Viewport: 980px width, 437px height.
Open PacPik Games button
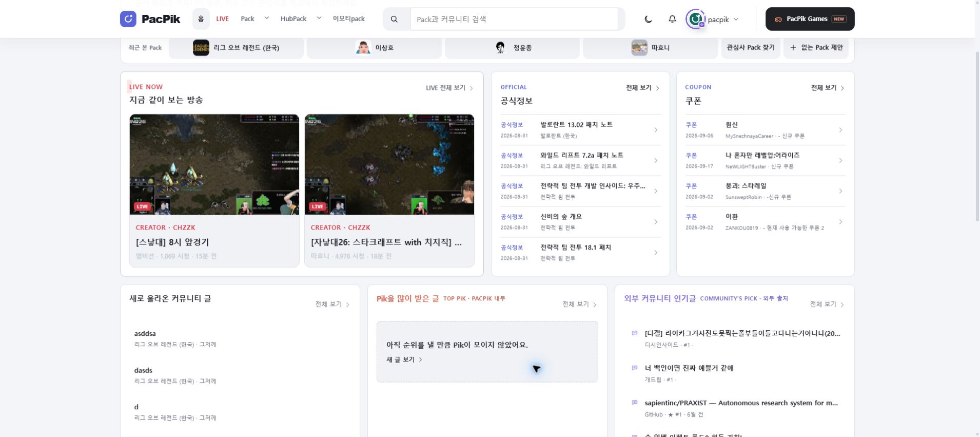810,19
